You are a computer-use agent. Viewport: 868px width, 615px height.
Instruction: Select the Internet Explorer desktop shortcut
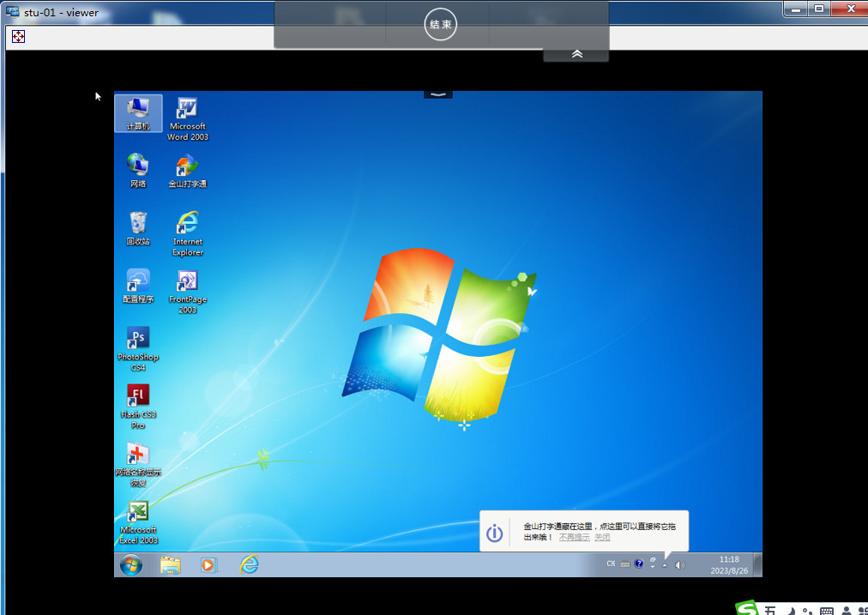(x=188, y=233)
